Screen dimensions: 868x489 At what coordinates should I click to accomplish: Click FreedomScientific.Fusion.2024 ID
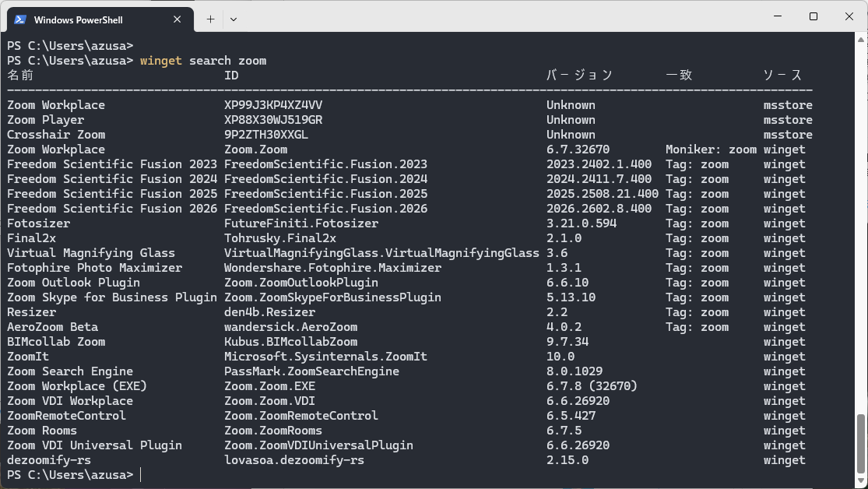325,179
